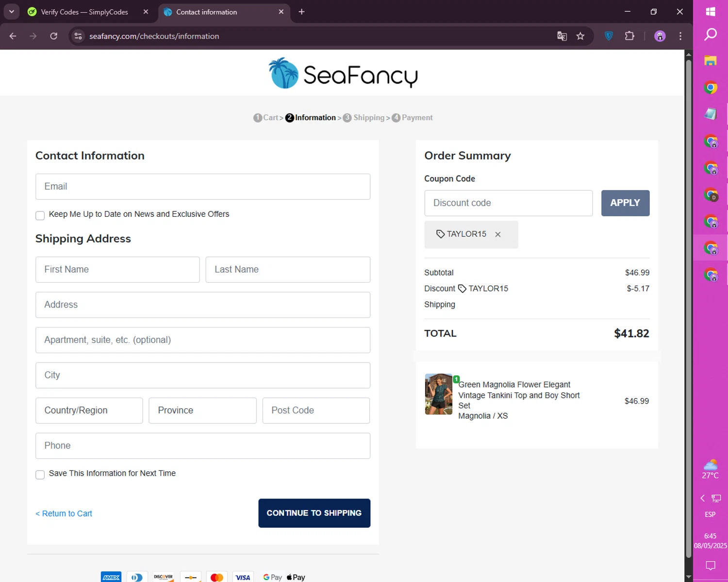Click the Visa payment icon
Image resolution: width=728 pixels, height=582 pixels.
[x=243, y=577]
